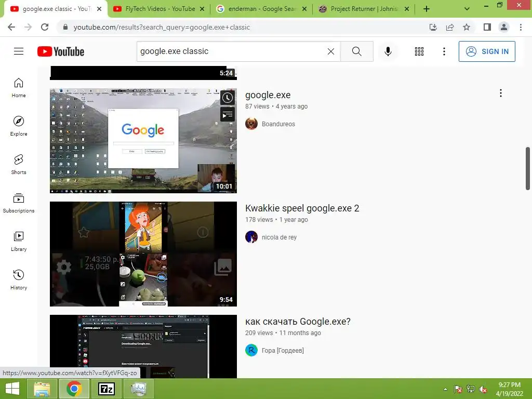Add google.exe video to queue
Image resolution: width=532 pixels, height=399 pixels.
pos(228,114)
